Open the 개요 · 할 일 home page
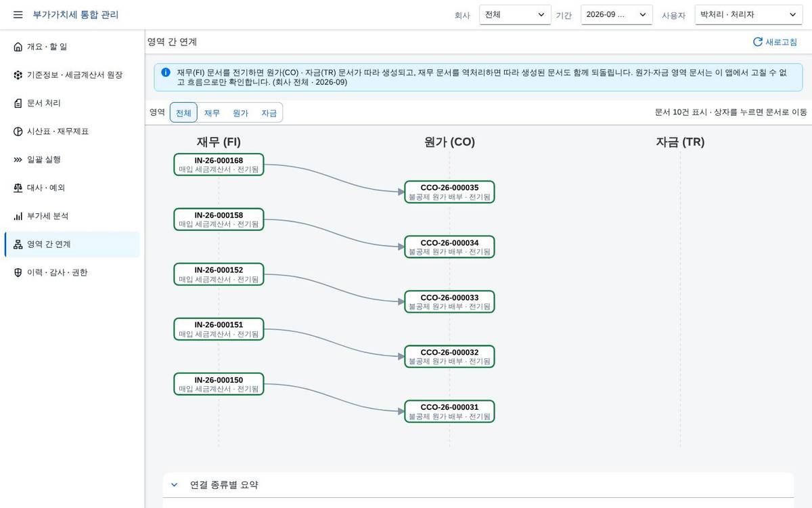The height and width of the screenshot is (508, 812). click(x=72, y=47)
